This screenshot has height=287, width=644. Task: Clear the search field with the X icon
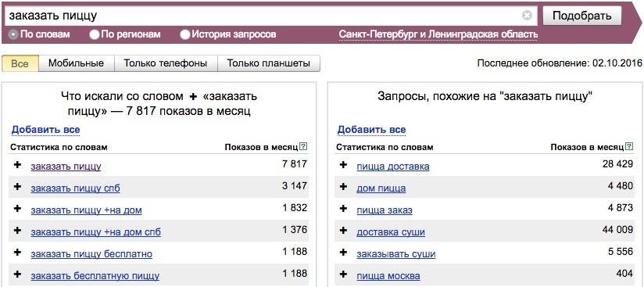pos(527,16)
